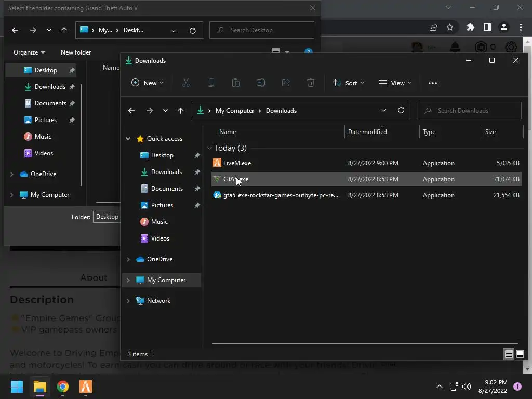The image size is (532, 399).
Task: Expand My Computer in Downloads navigation pane
Action: coord(128,280)
